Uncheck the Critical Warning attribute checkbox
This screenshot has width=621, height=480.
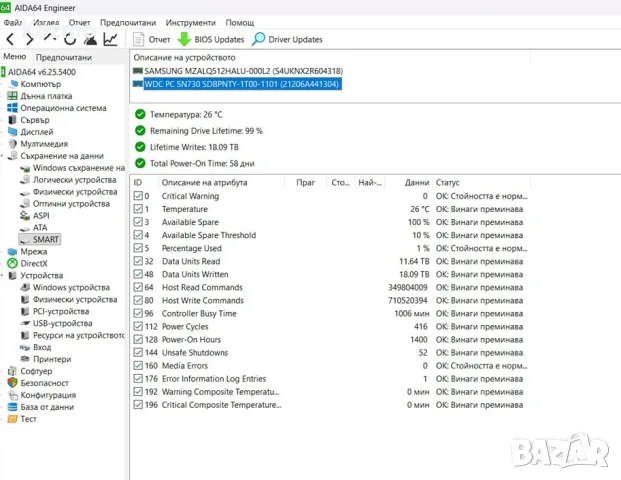[x=138, y=196]
